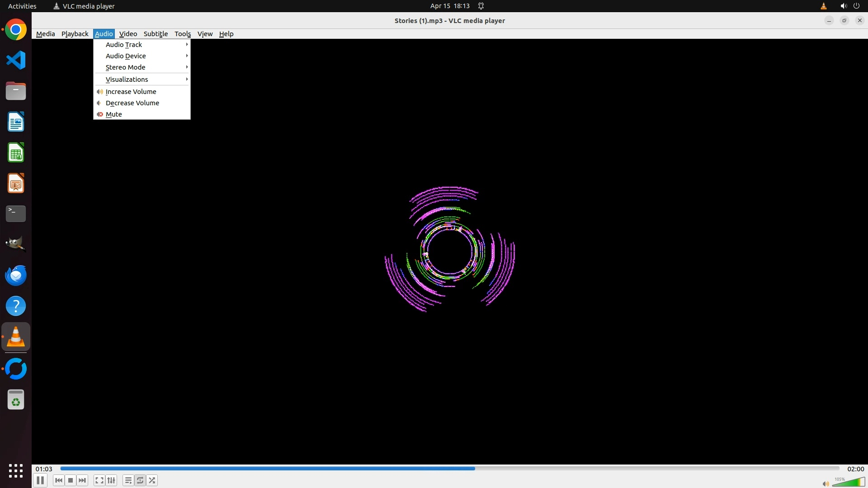Image resolution: width=868 pixels, height=488 pixels.
Task: Stop playback
Action: [x=71, y=480]
